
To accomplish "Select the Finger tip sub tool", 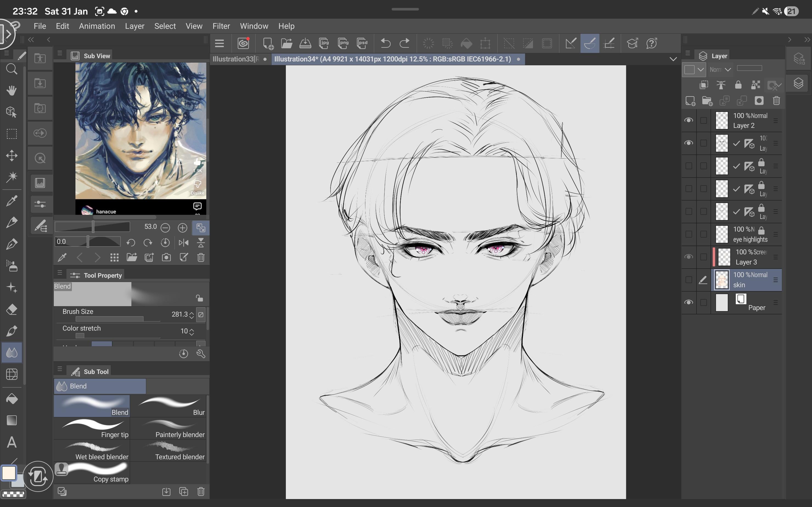I will [x=92, y=428].
